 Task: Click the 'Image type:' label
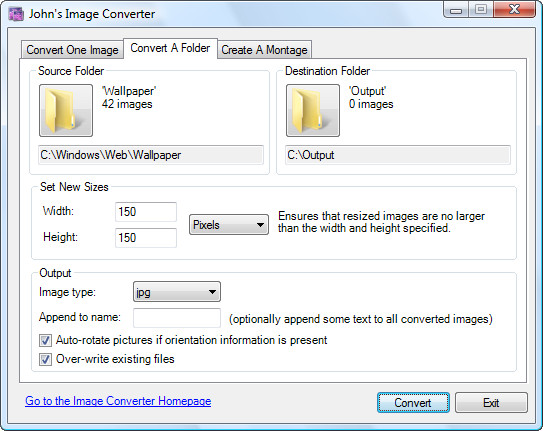click(x=68, y=292)
